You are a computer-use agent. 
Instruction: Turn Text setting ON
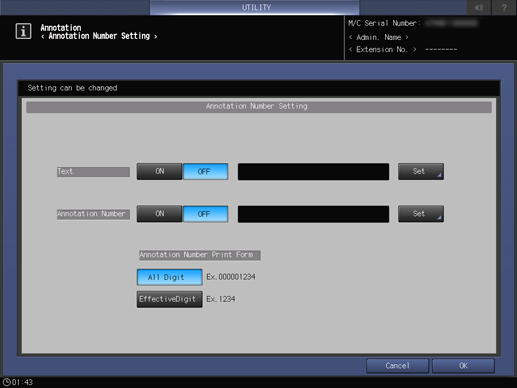(159, 171)
